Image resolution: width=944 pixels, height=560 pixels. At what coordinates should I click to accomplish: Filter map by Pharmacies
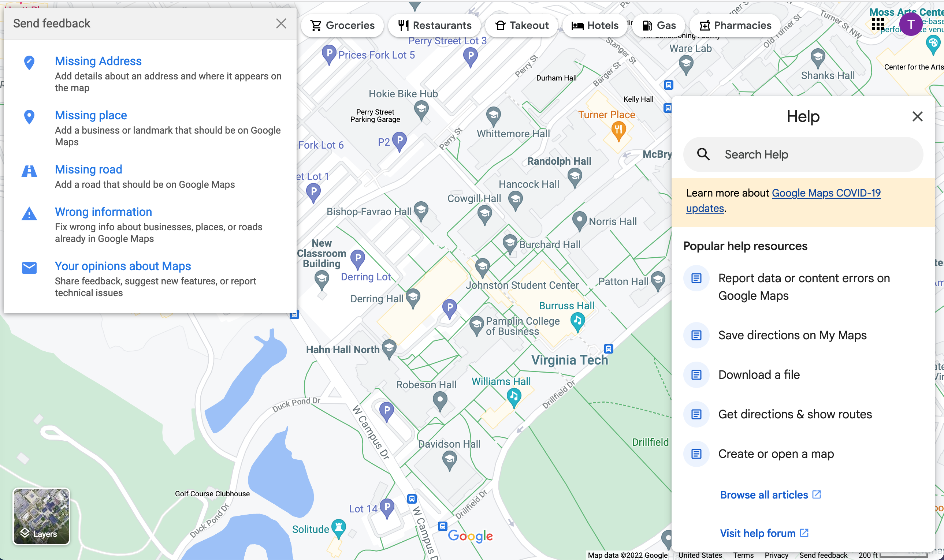point(735,25)
